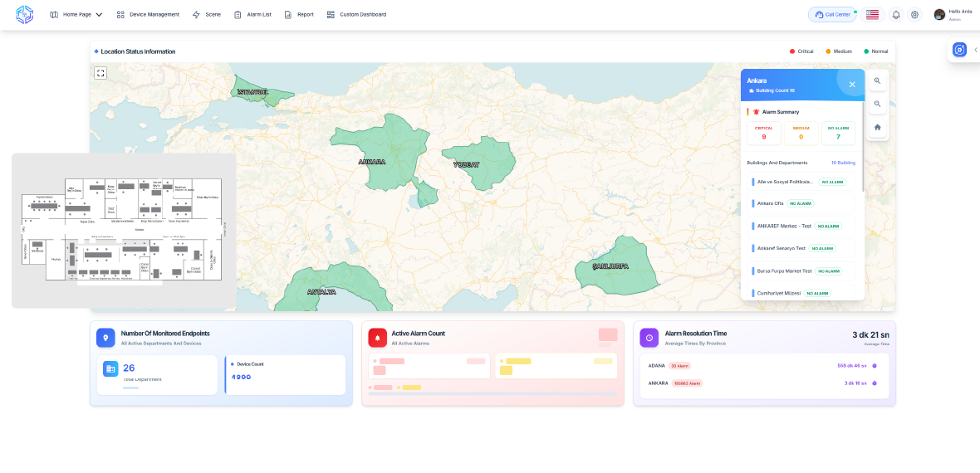Click the map fullscreen icon
Image resolution: width=980 pixels, height=473 pixels.
[x=100, y=73]
